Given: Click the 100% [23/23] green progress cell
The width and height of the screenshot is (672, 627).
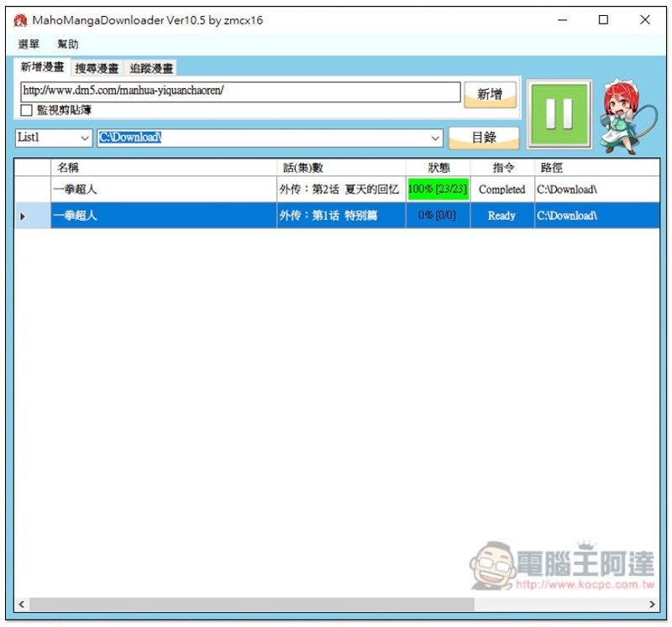Looking at the screenshot, I should (438, 189).
